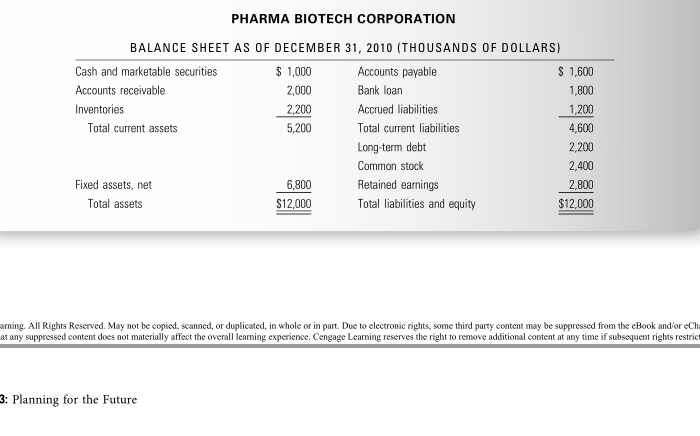Select the 4,600 total current liabilities value

[x=581, y=129]
